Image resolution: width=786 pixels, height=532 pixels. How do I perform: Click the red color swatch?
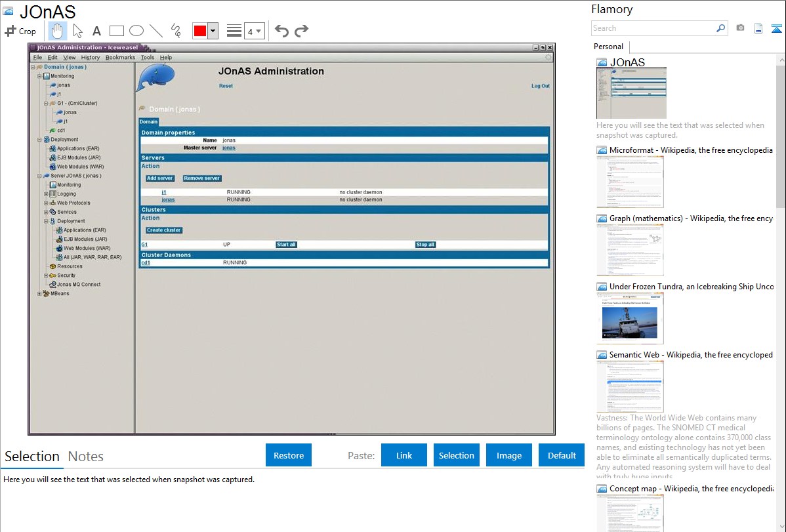tap(200, 31)
